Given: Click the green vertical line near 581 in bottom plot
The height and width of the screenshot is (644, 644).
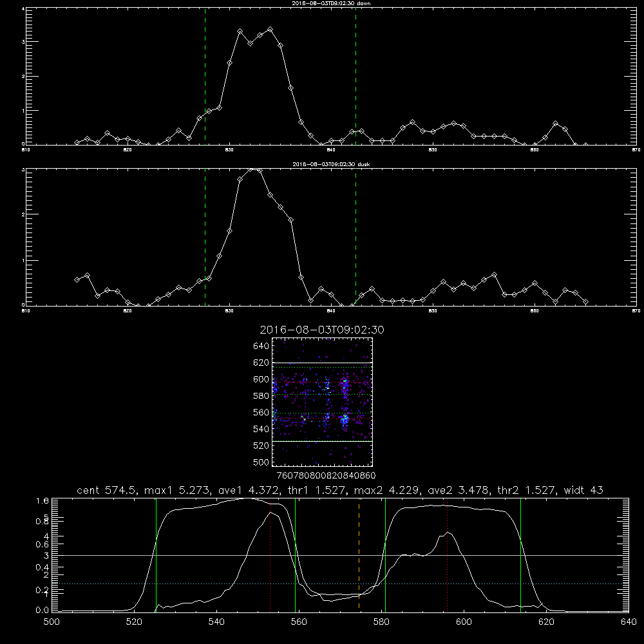Looking at the screenshot, I should pyautogui.click(x=385, y=554).
